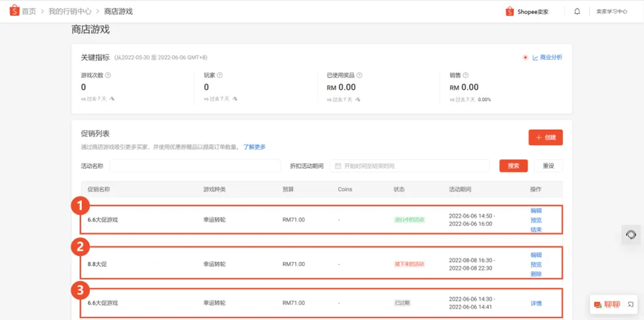Image resolution: width=644 pixels, height=320 pixels.
Task: Open the 商业分析 link
Action: (548, 57)
